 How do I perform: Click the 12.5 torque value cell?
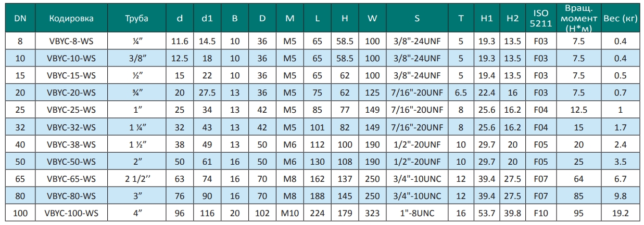pyautogui.click(x=576, y=110)
